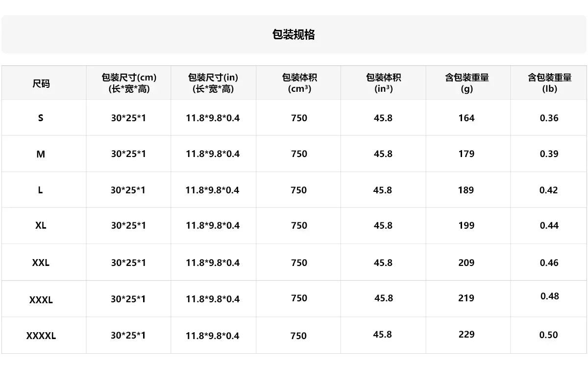Select the M size row label
This screenshot has height=368, width=588.
tap(41, 154)
